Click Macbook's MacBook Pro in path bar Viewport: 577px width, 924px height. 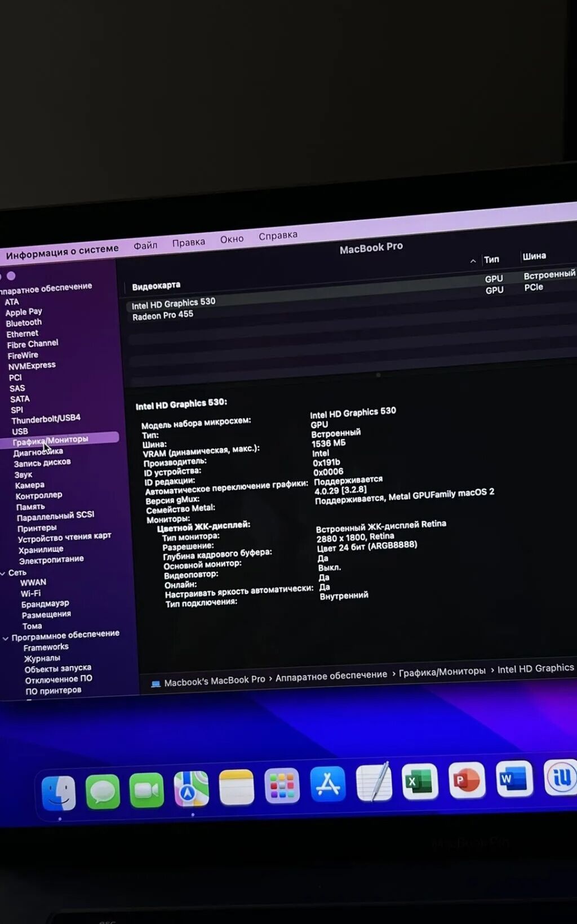(214, 681)
